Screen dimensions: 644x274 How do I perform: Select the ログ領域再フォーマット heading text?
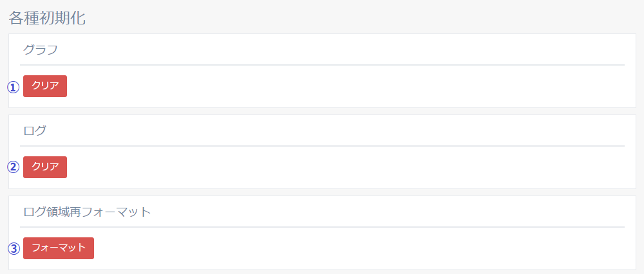pos(87,212)
